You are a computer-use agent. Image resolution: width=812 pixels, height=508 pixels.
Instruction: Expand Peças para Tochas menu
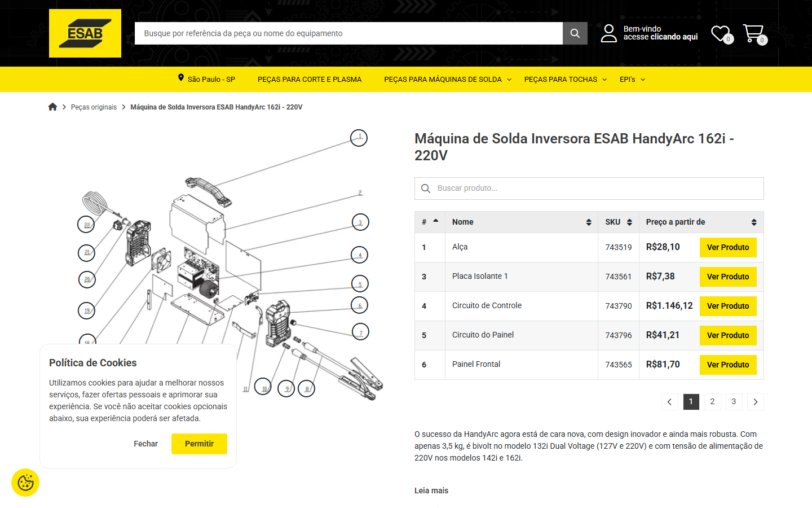coord(566,79)
